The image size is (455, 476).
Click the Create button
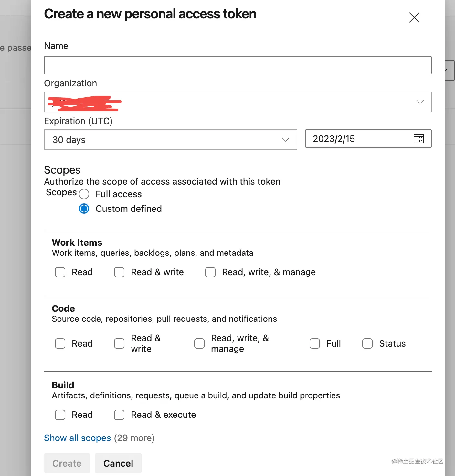pos(67,463)
